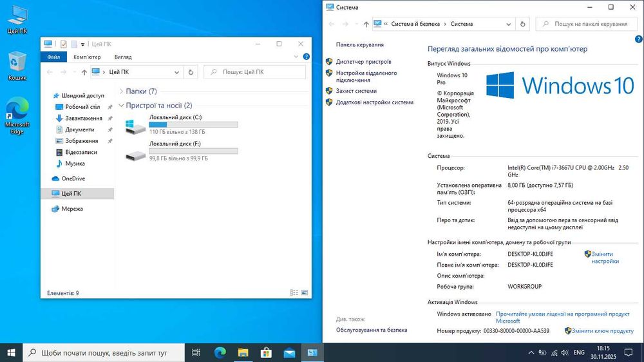Refresh the Цей ПК Explorer view

[x=191, y=72]
